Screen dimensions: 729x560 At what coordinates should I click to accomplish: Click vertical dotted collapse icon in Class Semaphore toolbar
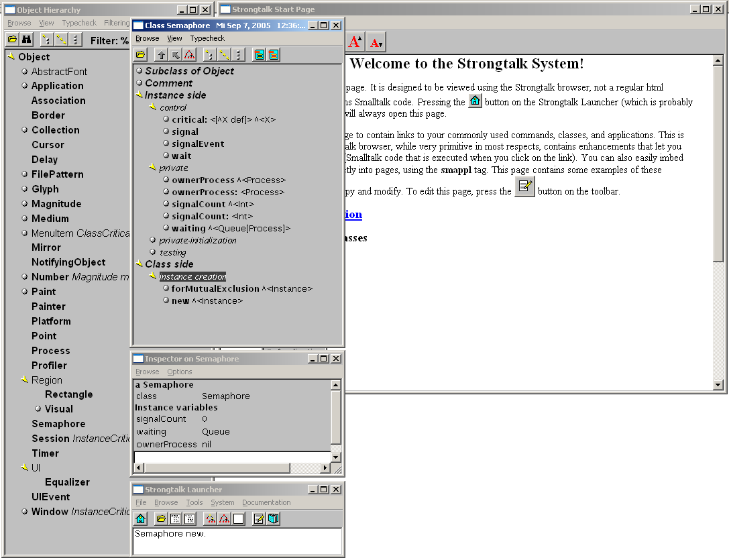click(238, 55)
